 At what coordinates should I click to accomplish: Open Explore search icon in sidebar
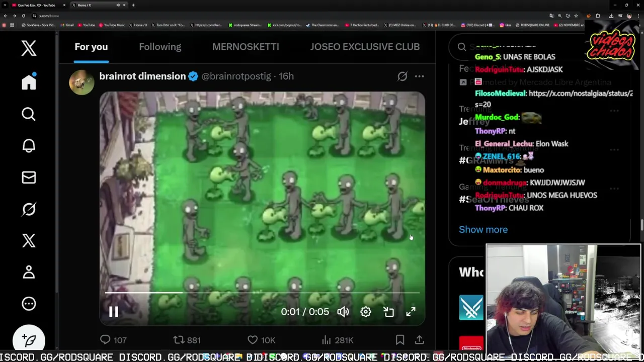point(29,114)
